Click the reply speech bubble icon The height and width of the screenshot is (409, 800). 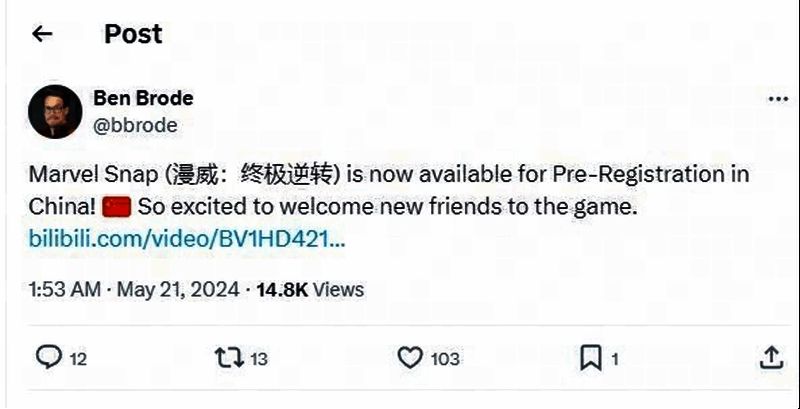[x=49, y=357]
